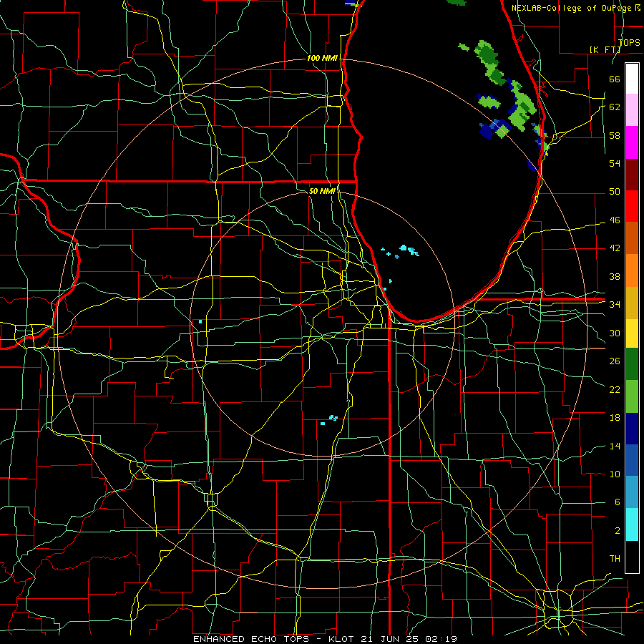Click the '50' legend value

[x=615, y=192]
